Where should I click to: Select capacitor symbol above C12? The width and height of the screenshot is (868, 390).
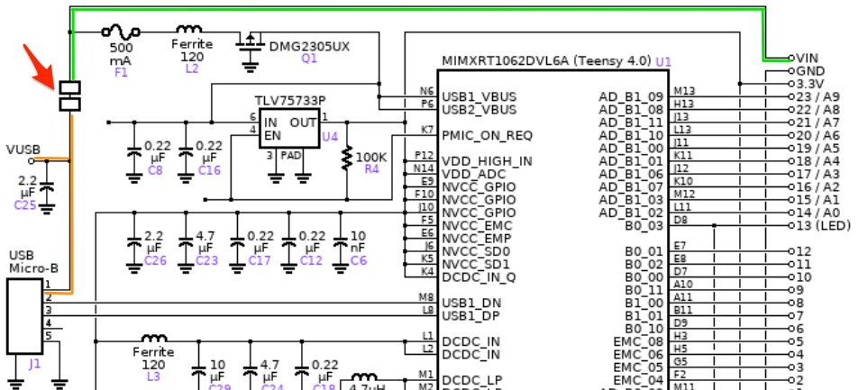289,241
